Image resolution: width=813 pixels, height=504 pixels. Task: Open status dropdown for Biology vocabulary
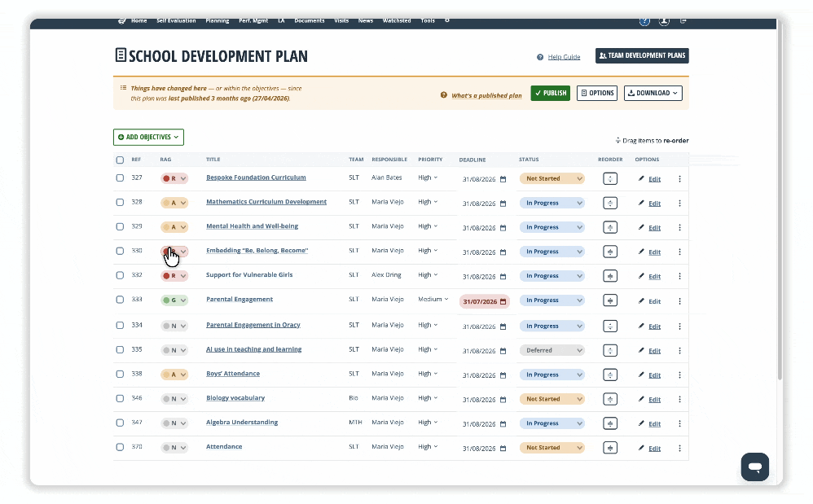[x=552, y=399]
